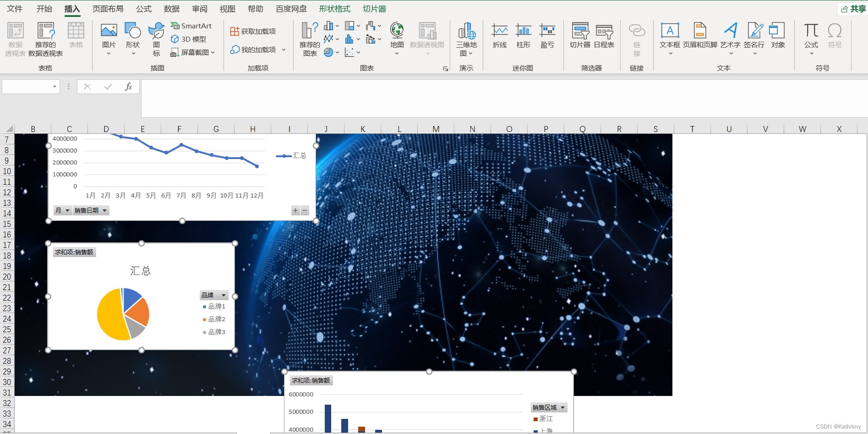Expand the hierarchy chart dropdown arrow
868x434 pixels.
[x=358, y=26]
